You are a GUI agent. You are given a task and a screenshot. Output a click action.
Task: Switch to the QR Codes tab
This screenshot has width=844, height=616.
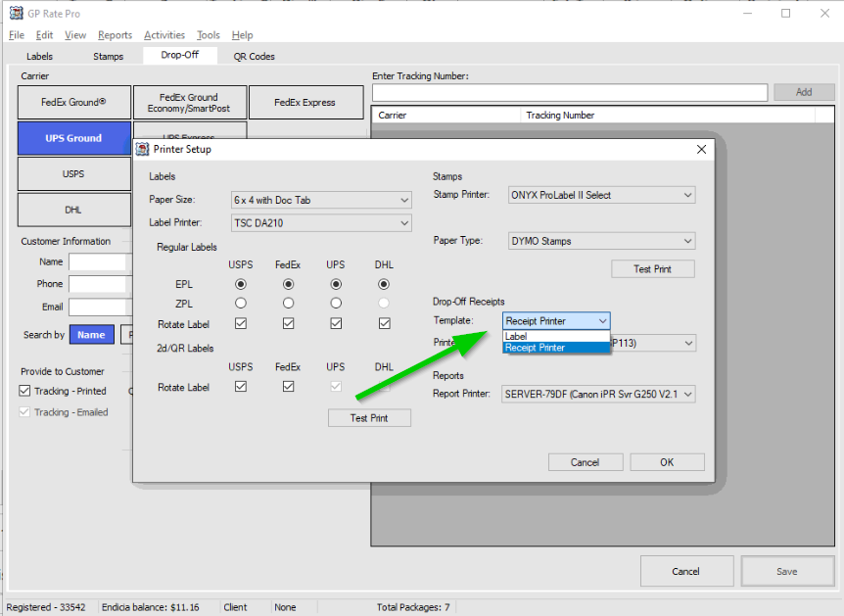coord(254,56)
